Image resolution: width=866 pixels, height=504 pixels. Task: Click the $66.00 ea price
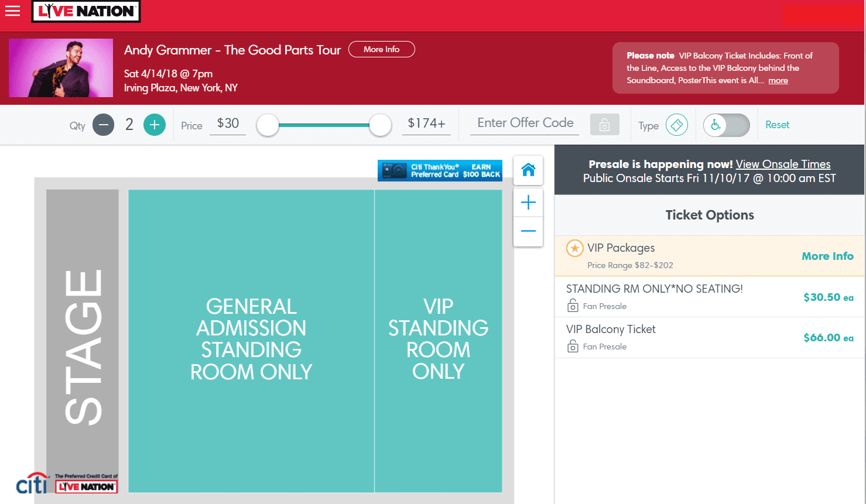tap(829, 338)
